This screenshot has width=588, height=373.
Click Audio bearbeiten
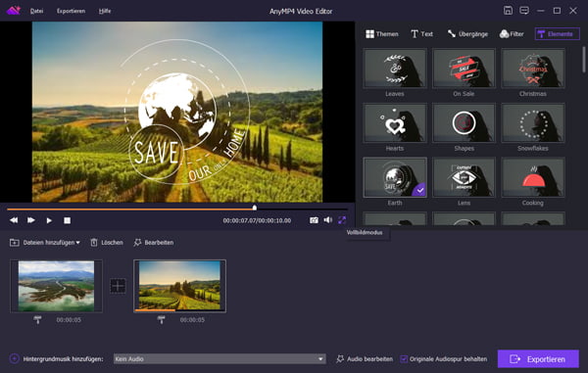[365, 359]
